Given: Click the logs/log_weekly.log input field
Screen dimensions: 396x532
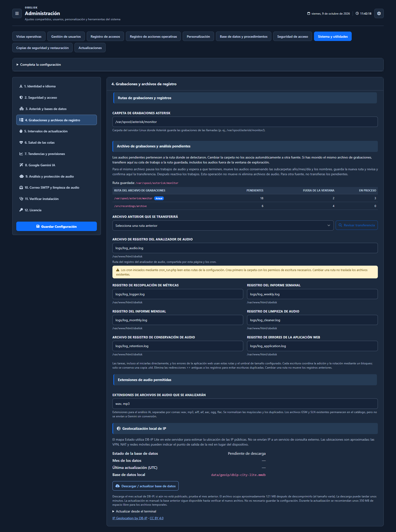Looking at the screenshot, I should (x=312, y=294).
